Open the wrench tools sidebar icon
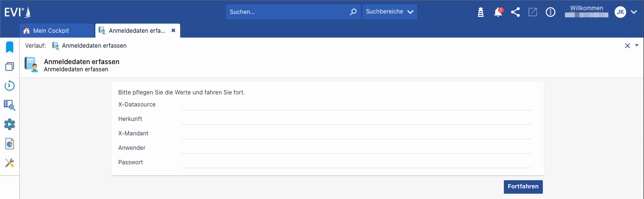Screen dimensions: 644x199 pyautogui.click(x=10, y=163)
